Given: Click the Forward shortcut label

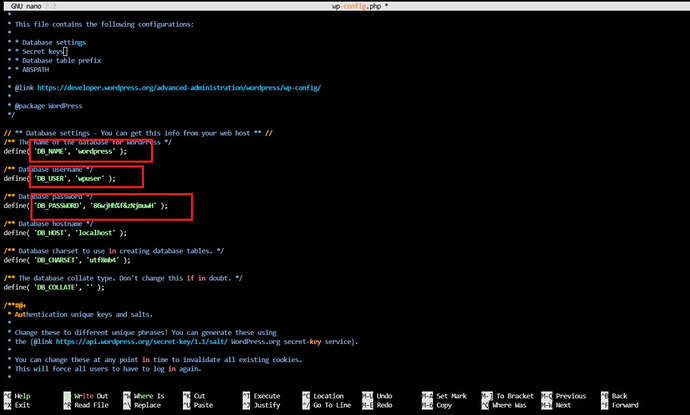Looking at the screenshot, I should point(625,405).
